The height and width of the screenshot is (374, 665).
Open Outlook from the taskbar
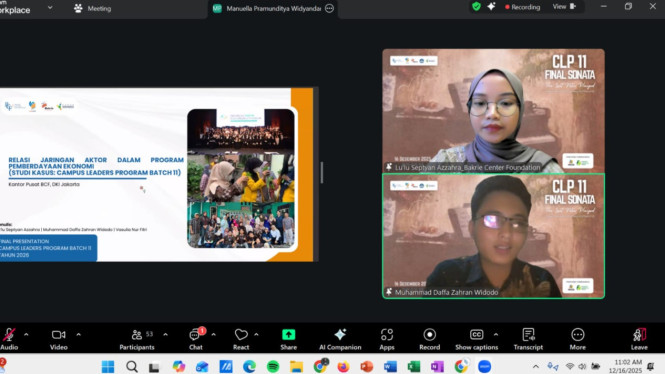tap(202, 366)
